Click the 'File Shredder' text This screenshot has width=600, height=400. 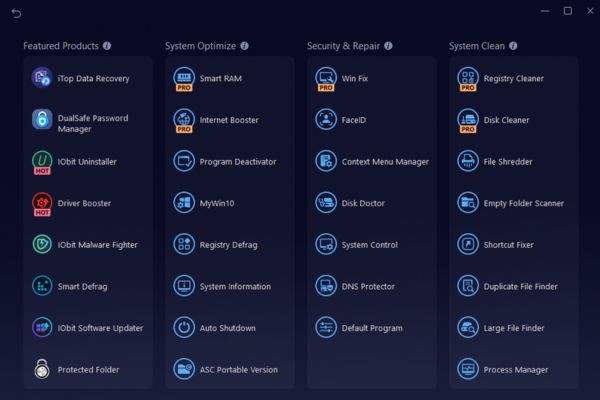pyautogui.click(x=508, y=162)
